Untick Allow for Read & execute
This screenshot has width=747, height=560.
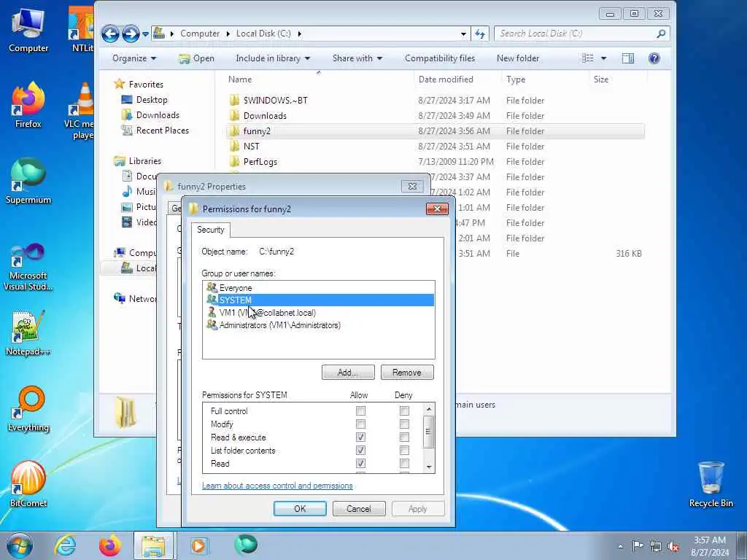(360, 437)
